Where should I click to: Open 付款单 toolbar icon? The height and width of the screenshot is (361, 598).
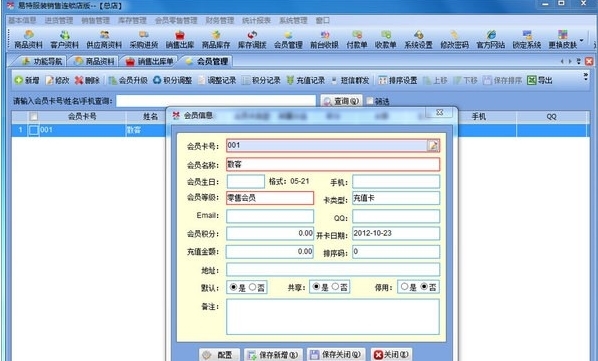357,40
